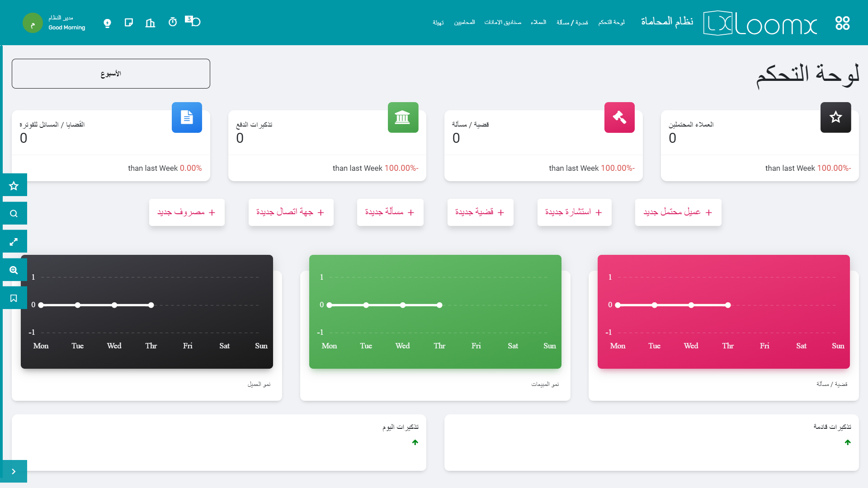Click the قضية جديدة add button
The image size is (868, 488).
480,212
